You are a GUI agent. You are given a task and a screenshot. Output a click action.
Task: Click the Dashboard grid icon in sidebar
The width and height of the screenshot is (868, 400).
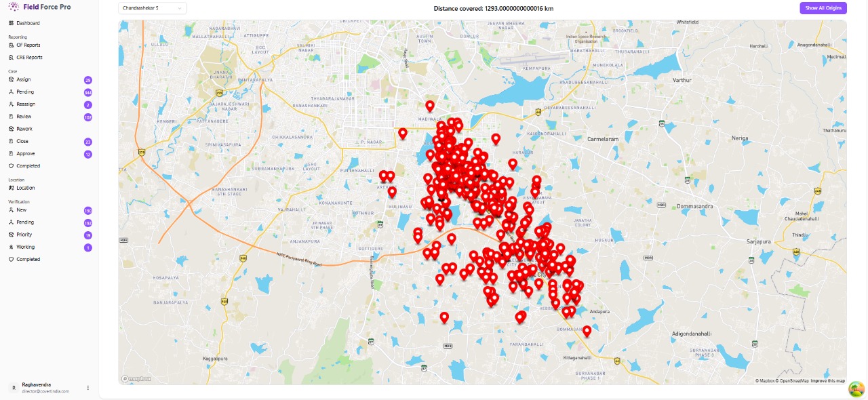point(11,23)
